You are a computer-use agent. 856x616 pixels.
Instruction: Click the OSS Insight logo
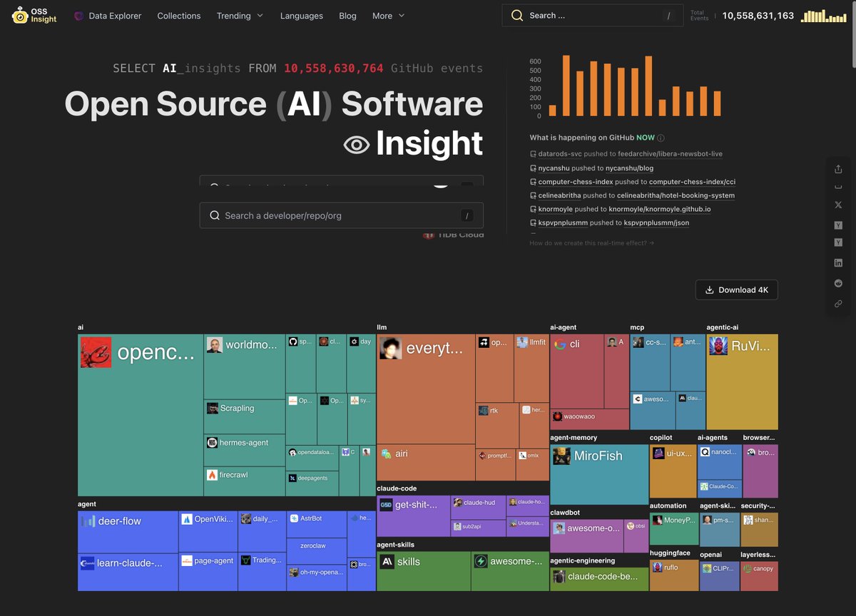click(x=34, y=15)
